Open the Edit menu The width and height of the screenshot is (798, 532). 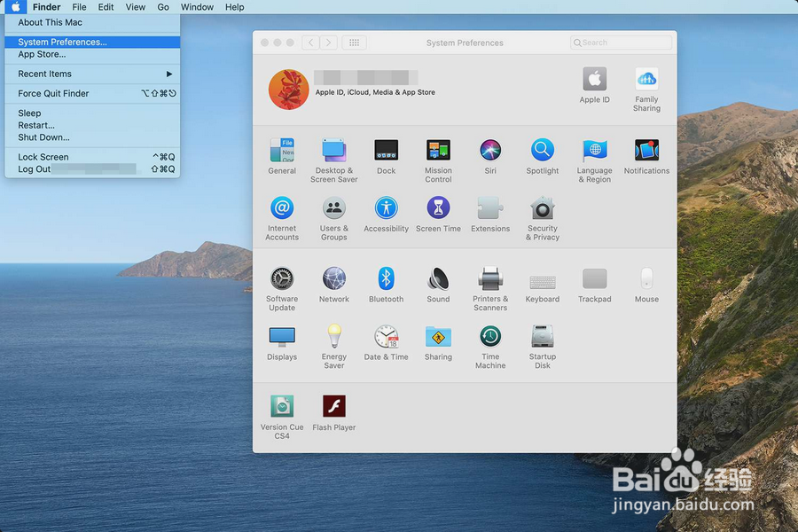[x=106, y=7]
